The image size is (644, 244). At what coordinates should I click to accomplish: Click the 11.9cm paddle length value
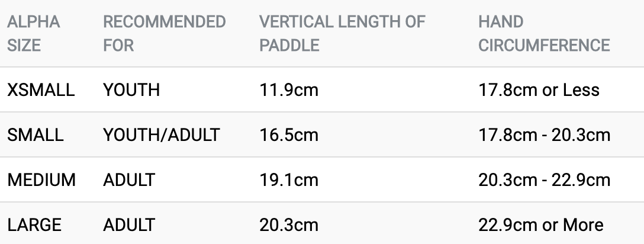289,90
